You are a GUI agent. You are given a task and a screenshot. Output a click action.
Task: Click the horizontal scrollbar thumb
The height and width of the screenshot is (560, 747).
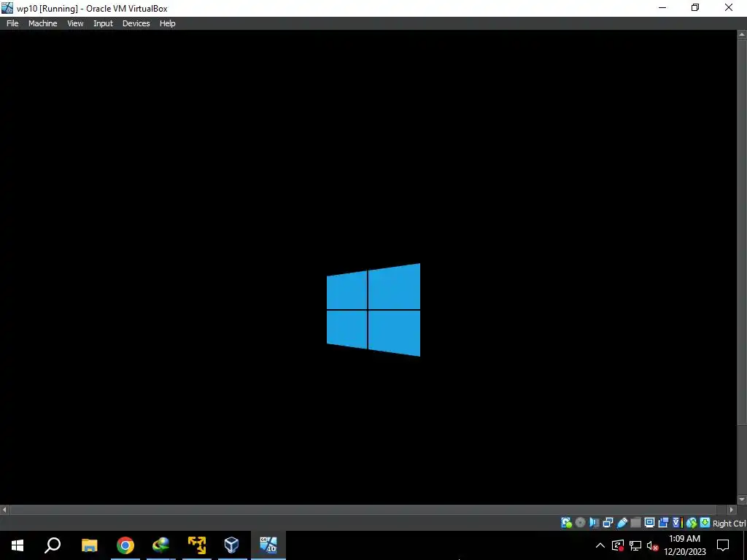tap(363, 510)
